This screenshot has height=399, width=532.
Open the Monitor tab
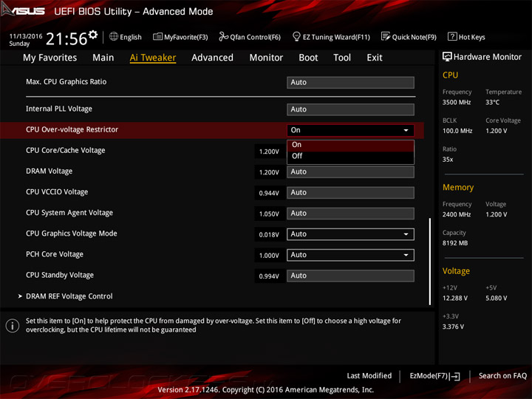point(266,58)
